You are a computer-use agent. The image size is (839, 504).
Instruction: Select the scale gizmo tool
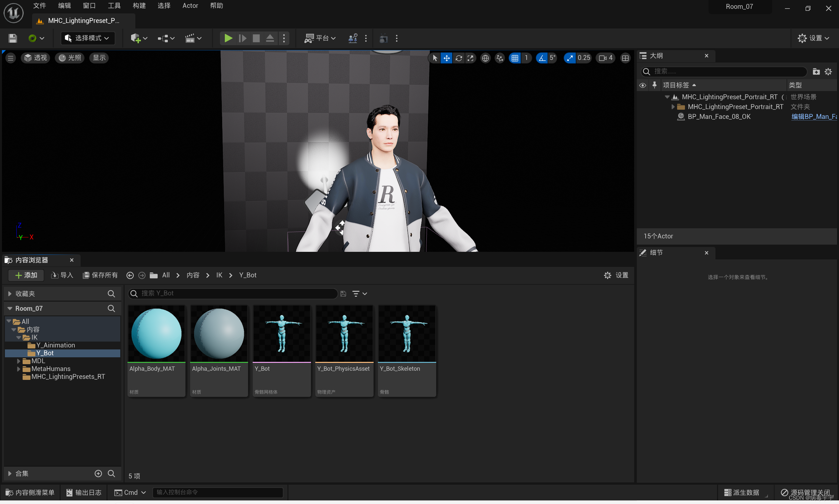point(470,58)
